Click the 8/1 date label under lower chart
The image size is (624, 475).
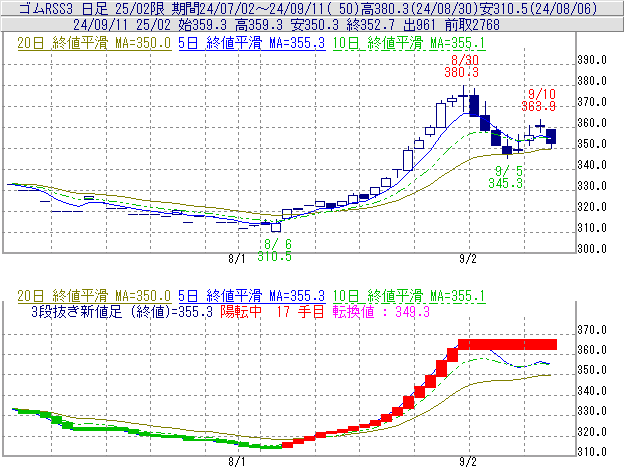237,462
